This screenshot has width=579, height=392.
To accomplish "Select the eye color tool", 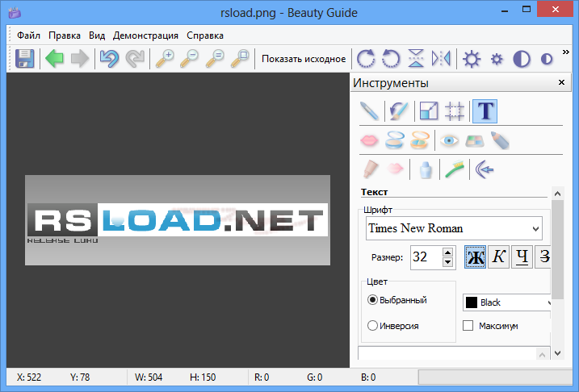I will point(449,140).
